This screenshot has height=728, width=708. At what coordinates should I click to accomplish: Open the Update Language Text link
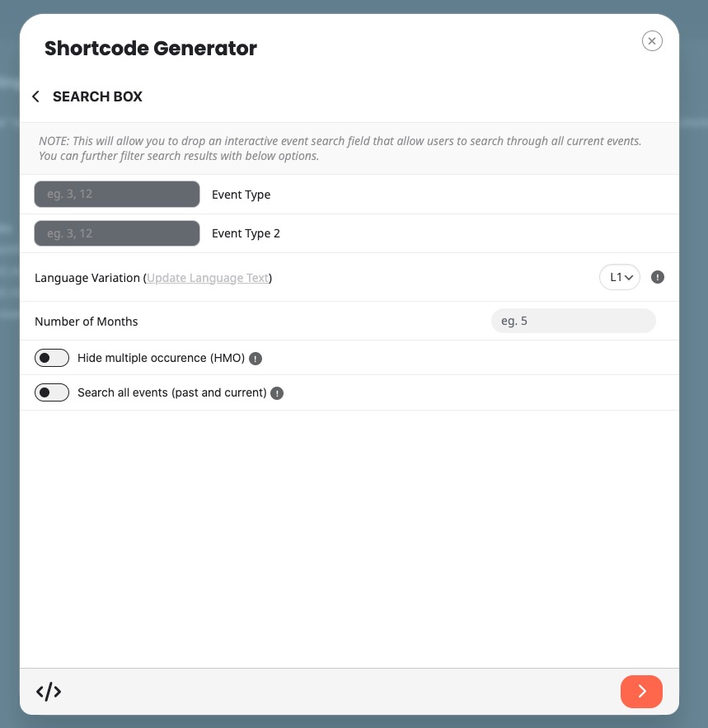(208, 278)
